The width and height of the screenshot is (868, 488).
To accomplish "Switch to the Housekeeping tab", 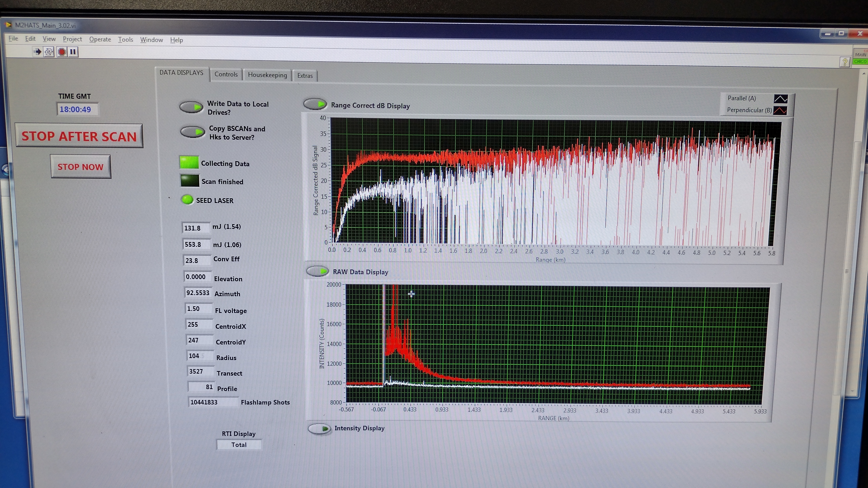I will 267,75.
